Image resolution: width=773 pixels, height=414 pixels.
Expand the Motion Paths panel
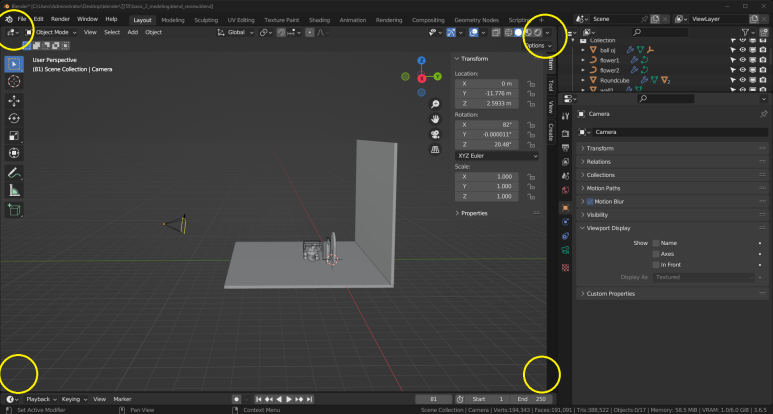tap(670, 188)
